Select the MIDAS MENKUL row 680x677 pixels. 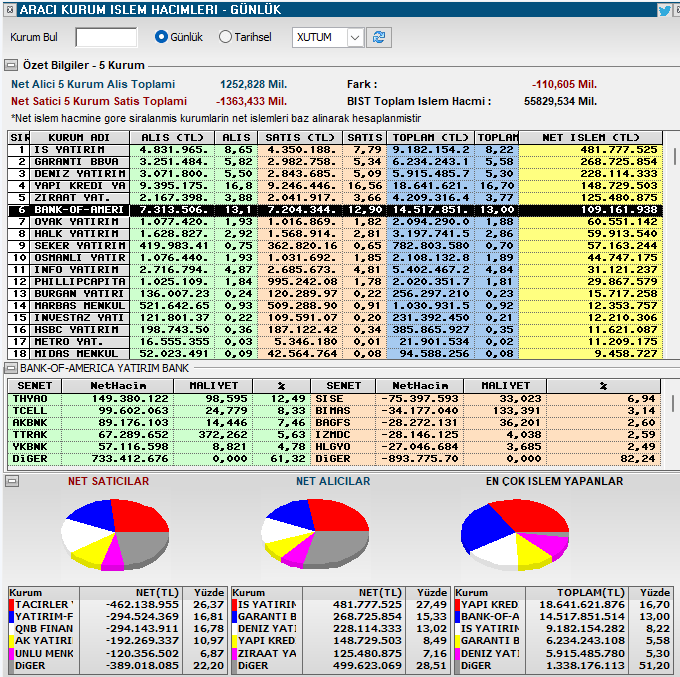pyautogui.click(x=335, y=354)
